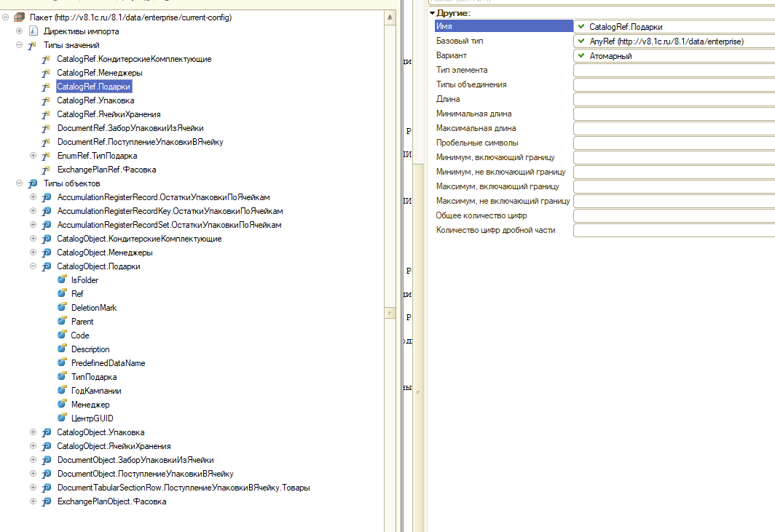The image size is (775, 532).
Task: Click the property icon of Description
Action: tap(63, 349)
